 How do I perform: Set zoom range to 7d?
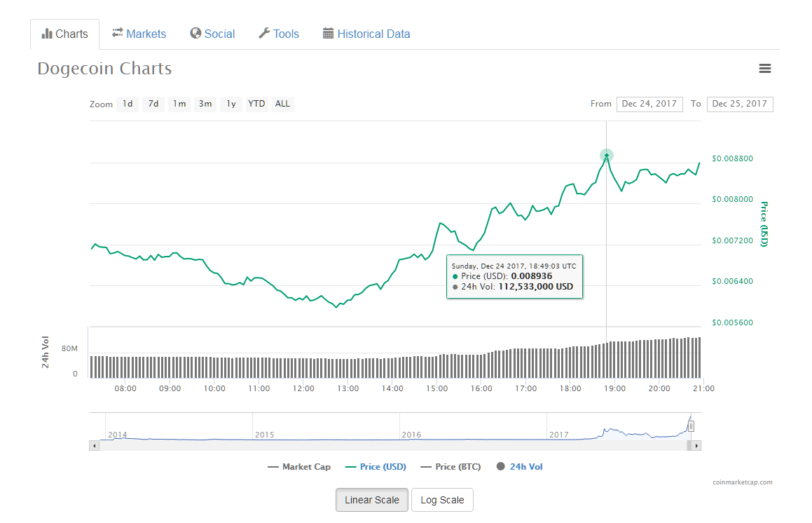(153, 104)
